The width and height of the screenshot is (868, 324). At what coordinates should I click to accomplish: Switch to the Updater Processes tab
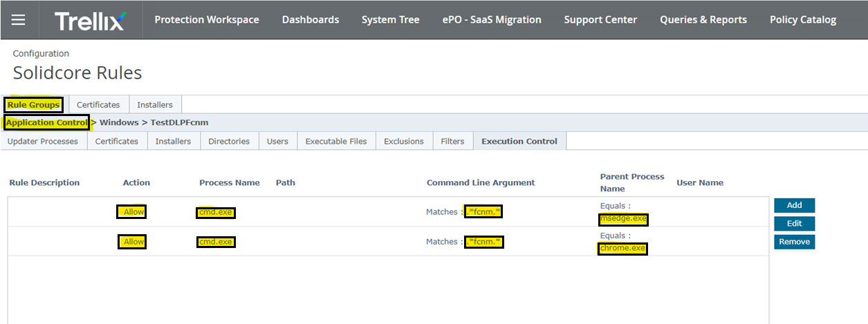pos(43,141)
